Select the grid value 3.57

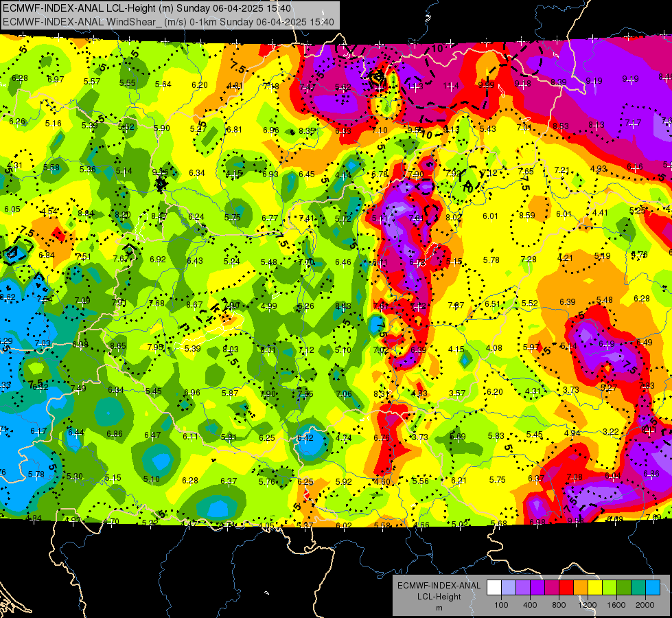pos(457,393)
